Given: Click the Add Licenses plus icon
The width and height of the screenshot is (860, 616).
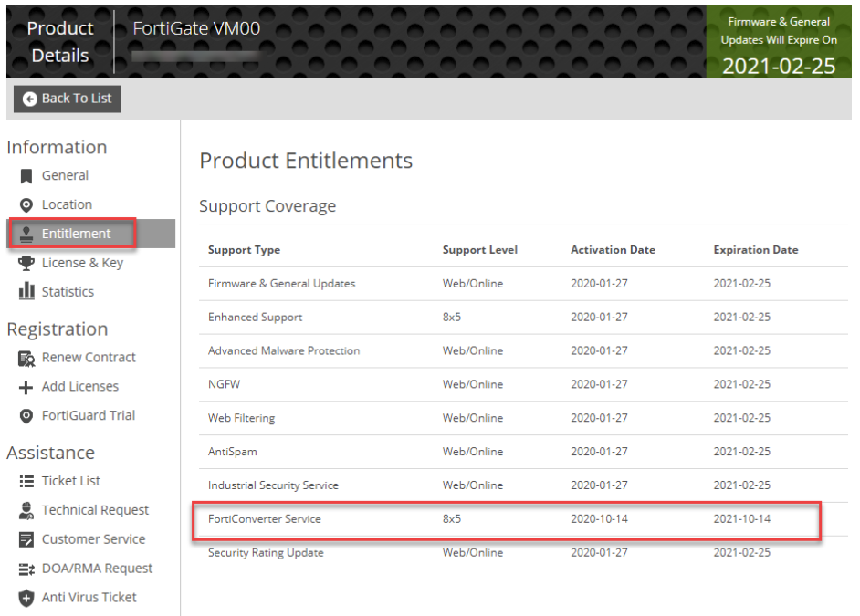Looking at the screenshot, I should pyautogui.click(x=26, y=388).
